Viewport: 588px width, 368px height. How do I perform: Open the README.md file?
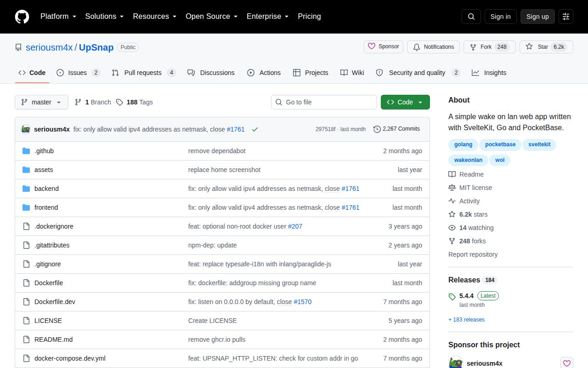[x=54, y=339]
